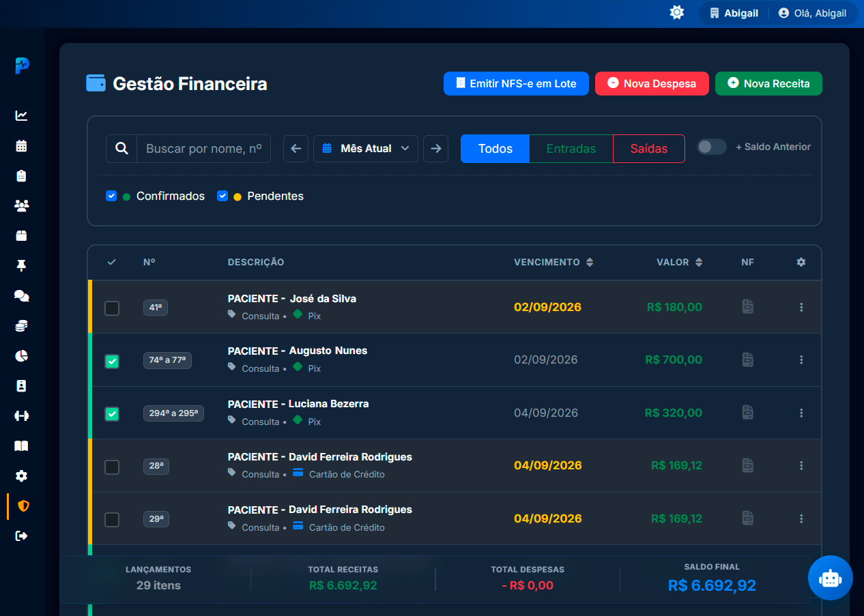Click NF document icon for entry 29ª
This screenshot has height=616, width=864.
point(748,518)
